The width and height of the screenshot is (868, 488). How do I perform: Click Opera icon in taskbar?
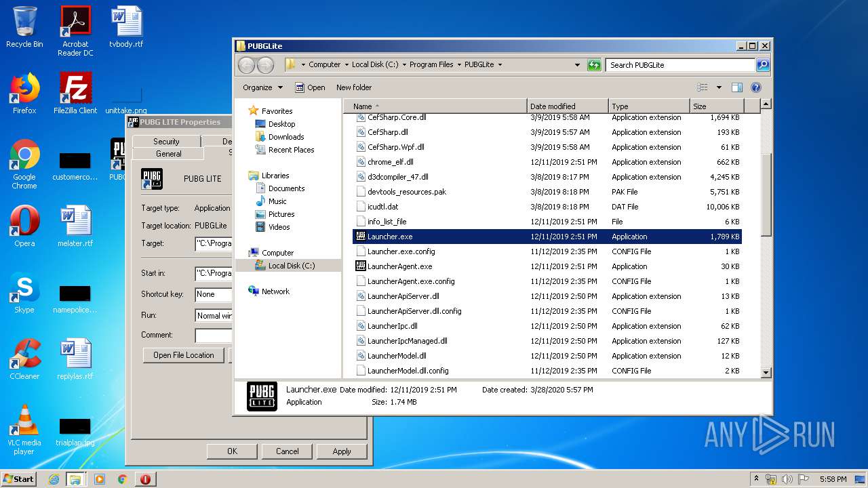[145, 479]
